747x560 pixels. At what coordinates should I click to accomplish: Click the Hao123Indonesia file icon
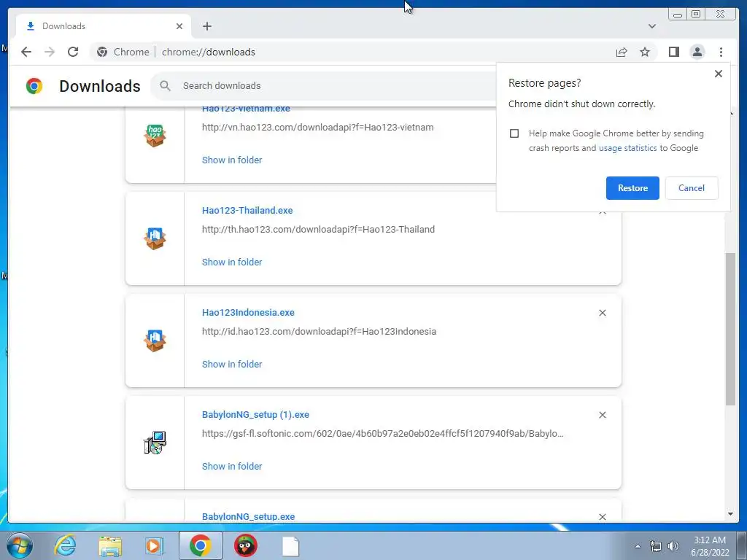[x=155, y=341]
